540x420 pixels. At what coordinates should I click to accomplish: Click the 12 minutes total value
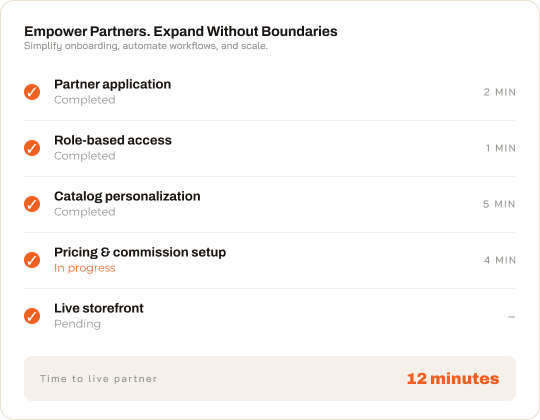pos(453,379)
